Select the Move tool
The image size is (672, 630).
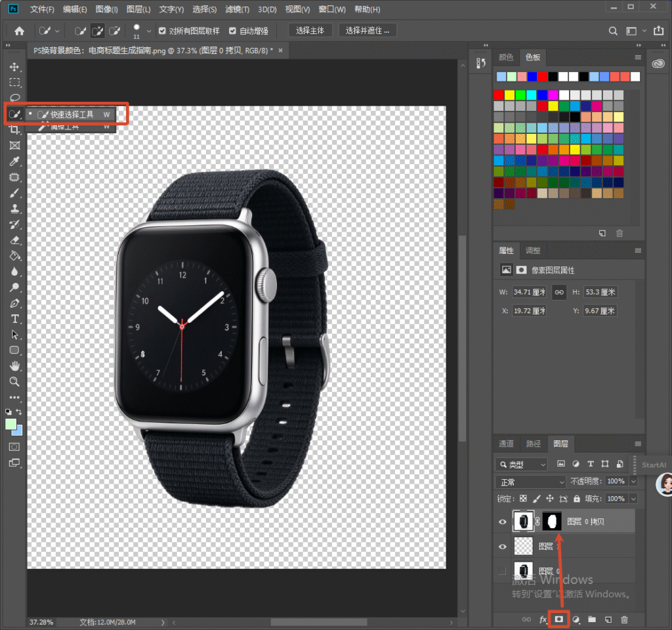pos(14,67)
